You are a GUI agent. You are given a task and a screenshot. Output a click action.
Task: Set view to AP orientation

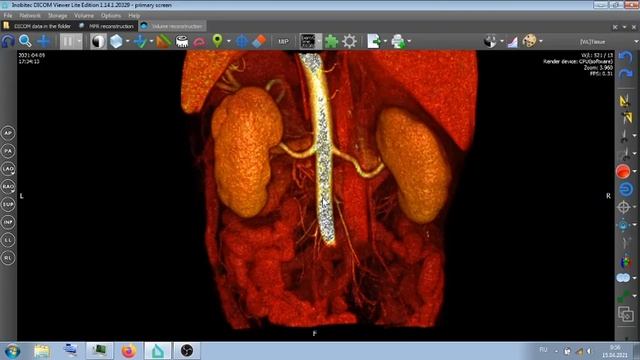(8, 133)
